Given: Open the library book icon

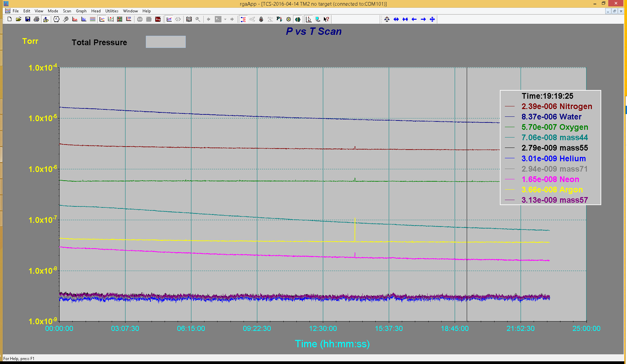Looking at the screenshot, I should [189, 19].
